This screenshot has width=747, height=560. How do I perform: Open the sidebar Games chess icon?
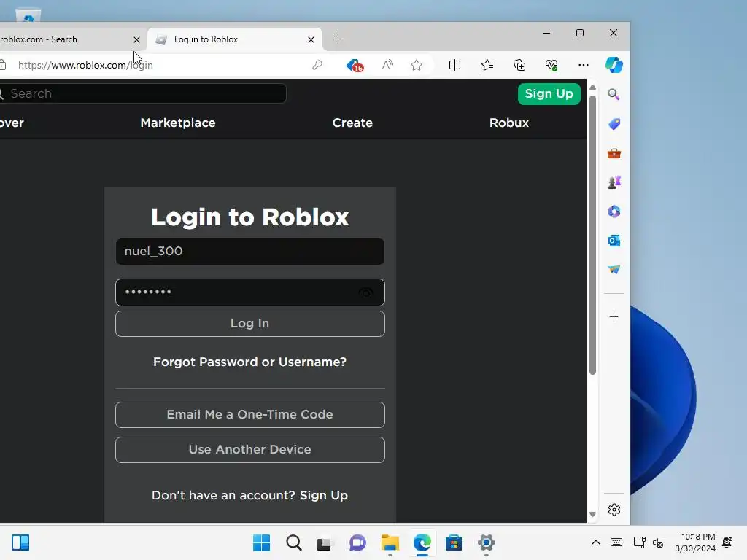click(614, 182)
